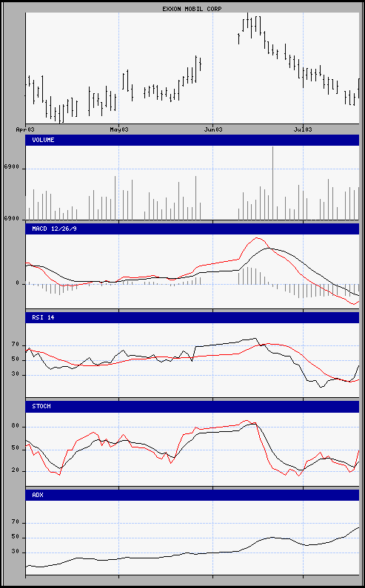Image resolution: width=365 pixels, height=588 pixels.
Task: Click the red MACD line peak
Action: tap(257, 237)
